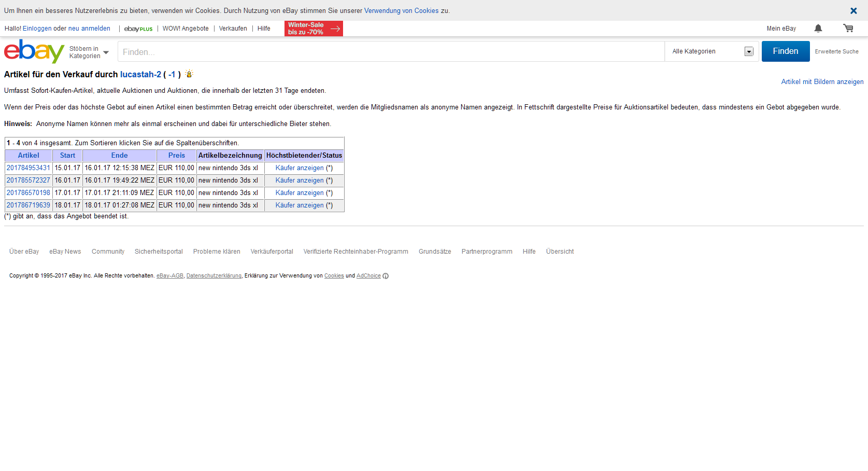
Task: Click Käufer anzeigen for item 201786719639
Action: click(x=300, y=205)
